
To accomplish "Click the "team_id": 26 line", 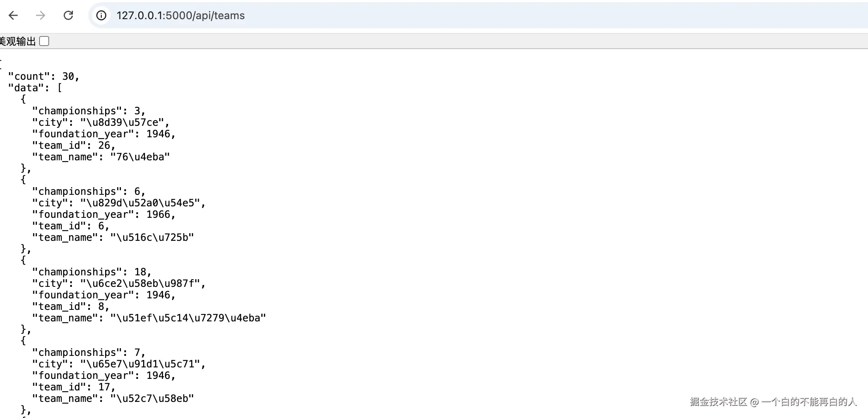I will click(x=73, y=145).
